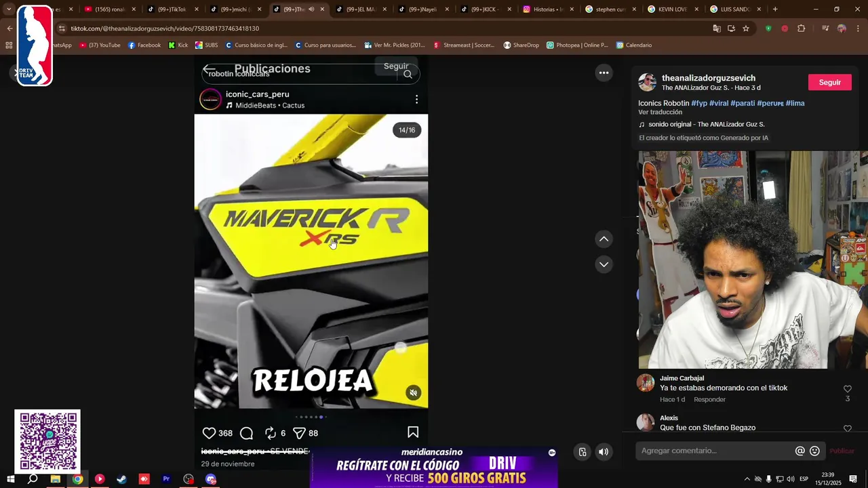Open the translate page icon in the address bar

[x=717, y=28]
